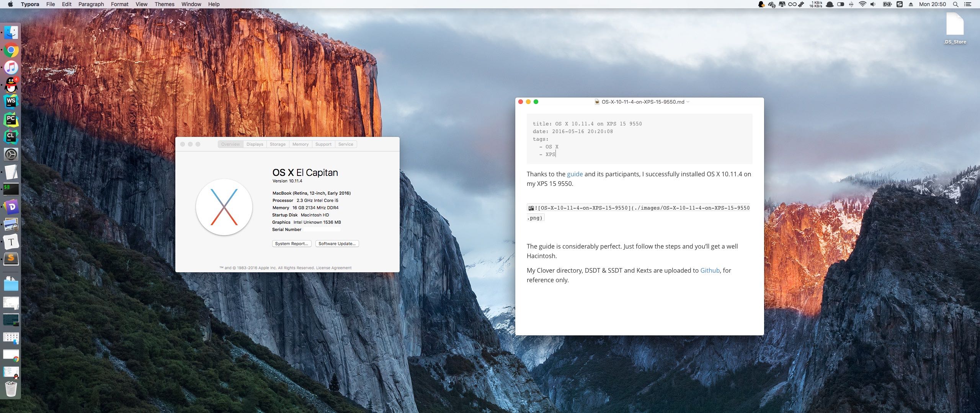Click the infinity symbol menu bar icon
This screenshot has height=413, width=980.
click(x=792, y=4)
